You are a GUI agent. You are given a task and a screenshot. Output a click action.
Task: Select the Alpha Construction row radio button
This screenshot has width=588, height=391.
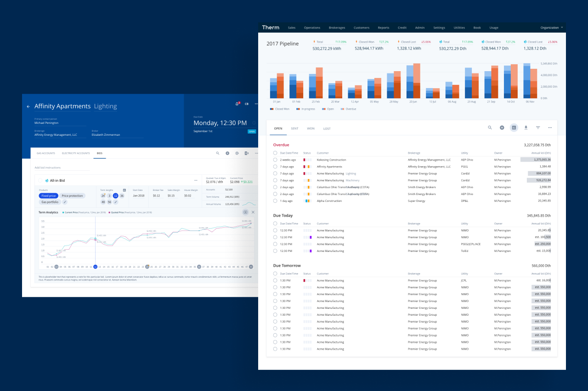tap(275, 201)
